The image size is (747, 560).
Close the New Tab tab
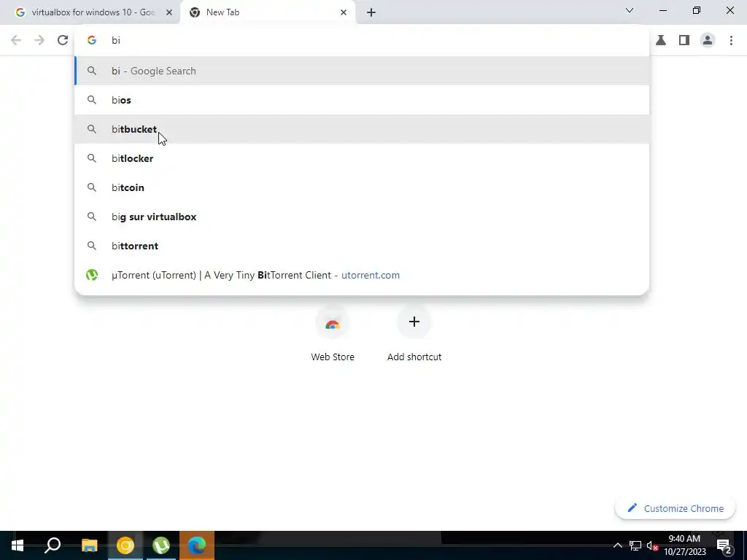(344, 12)
